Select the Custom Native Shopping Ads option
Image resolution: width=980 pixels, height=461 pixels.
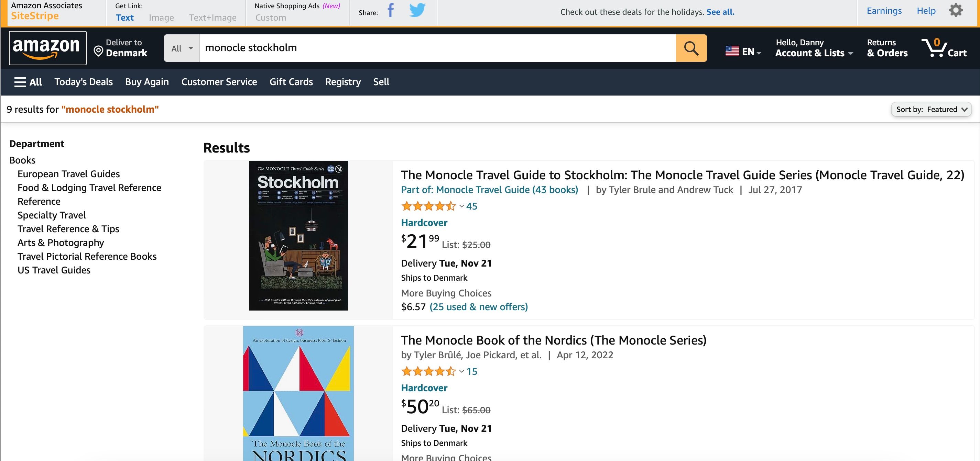pos(270,18)
